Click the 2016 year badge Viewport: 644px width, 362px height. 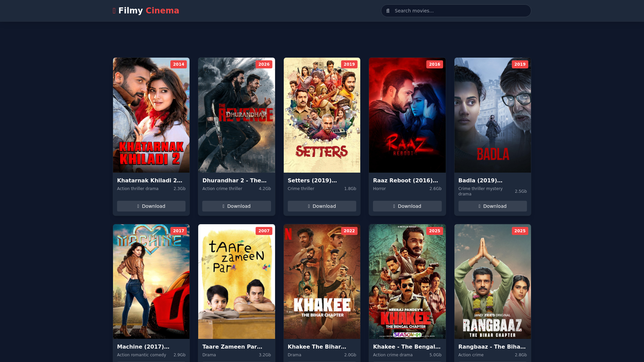(x=435, y=64)
